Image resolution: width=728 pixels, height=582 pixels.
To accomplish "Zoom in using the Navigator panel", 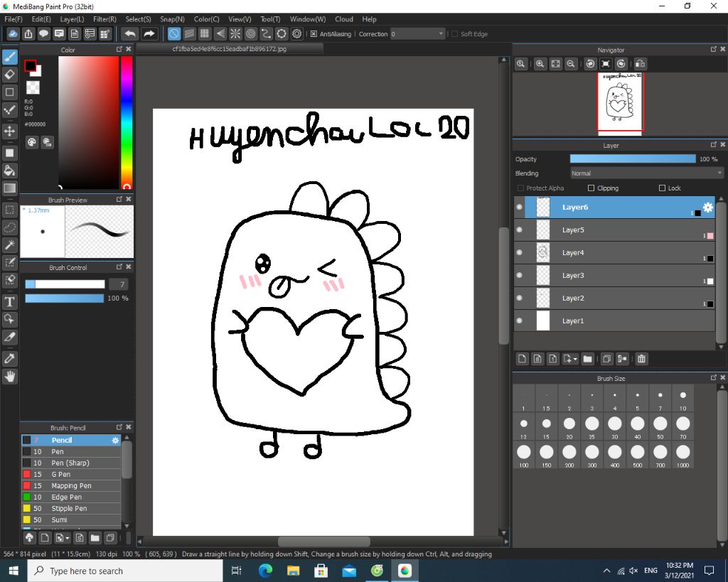I will coord(540,64).
